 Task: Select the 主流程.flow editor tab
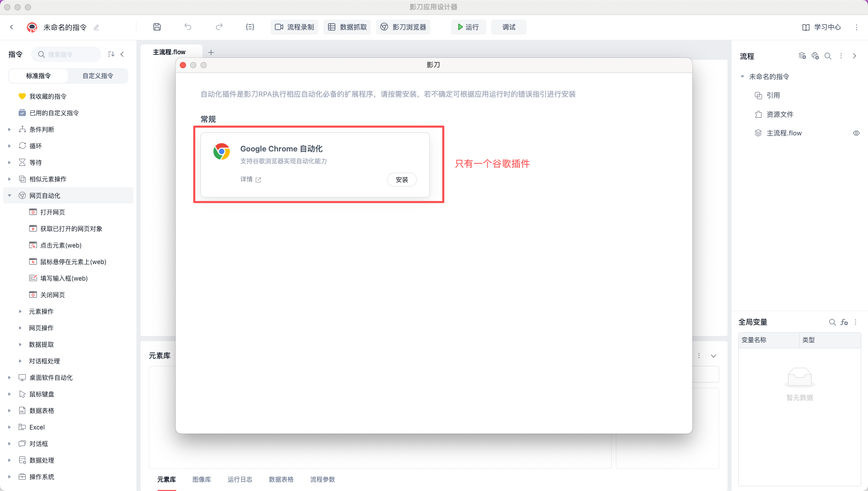coord(169,52)
